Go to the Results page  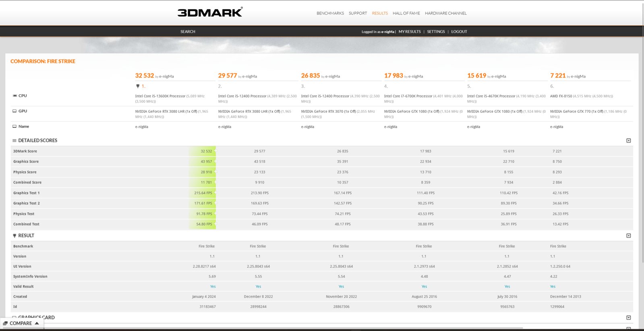point(380,13)
